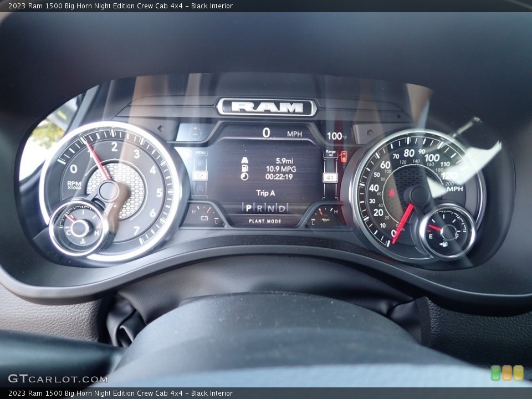Select the P gear indicator
Viewport: 532px width, 399px height.
pyautogui.click(x=248, y=208)
